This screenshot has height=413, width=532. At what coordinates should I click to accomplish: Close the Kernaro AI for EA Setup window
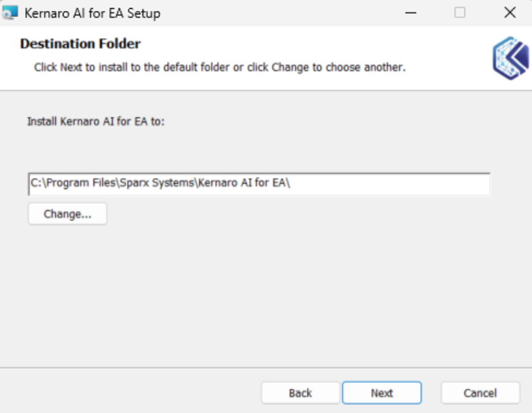pos(509,13)
